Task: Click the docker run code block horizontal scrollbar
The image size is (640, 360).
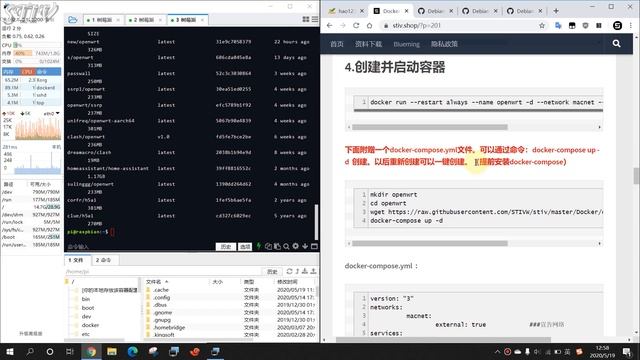Action: click(x=429, y=127)
